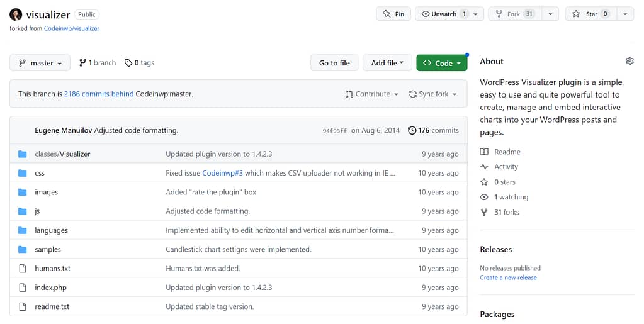The image size is (644, 324).
Task: Fork the repository with the Fork button
Action: pyautogui.click(x=515, y=14)
